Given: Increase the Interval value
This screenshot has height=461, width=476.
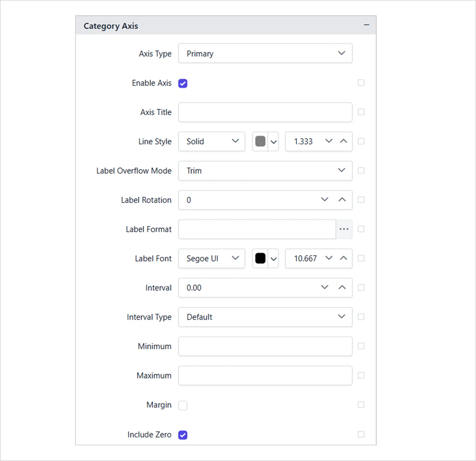Looking at the screenshot, I should point(342,287).
